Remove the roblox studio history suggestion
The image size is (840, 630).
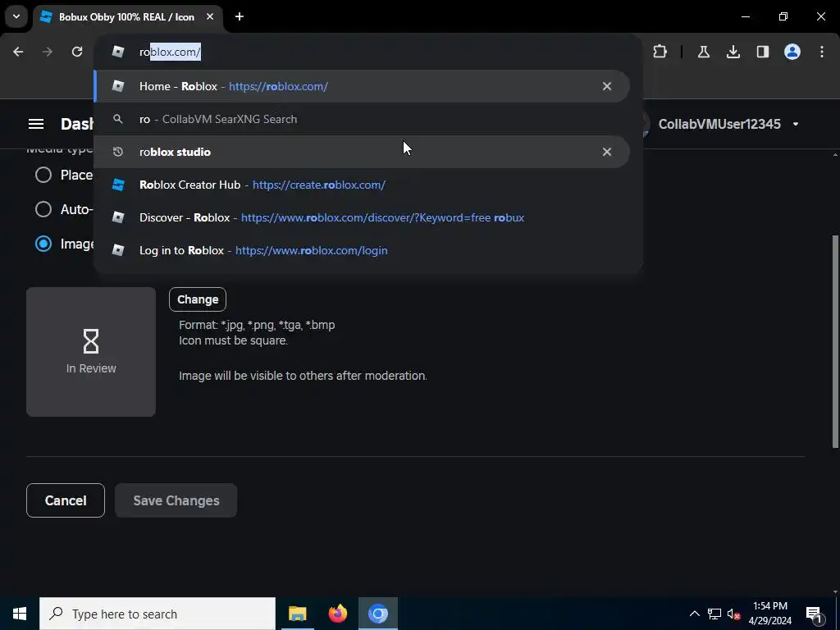pyautogui.click(x=606, y=152)
